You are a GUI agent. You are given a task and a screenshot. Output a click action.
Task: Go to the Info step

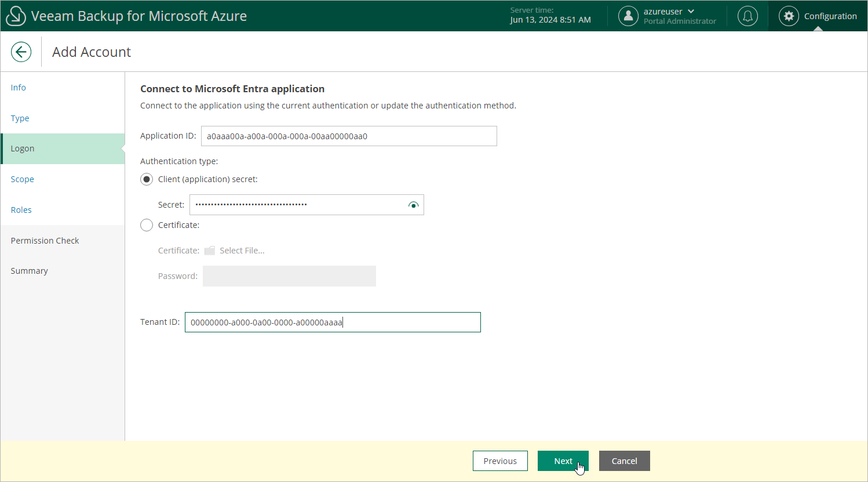pyautogui.click(x=19, y=88)
